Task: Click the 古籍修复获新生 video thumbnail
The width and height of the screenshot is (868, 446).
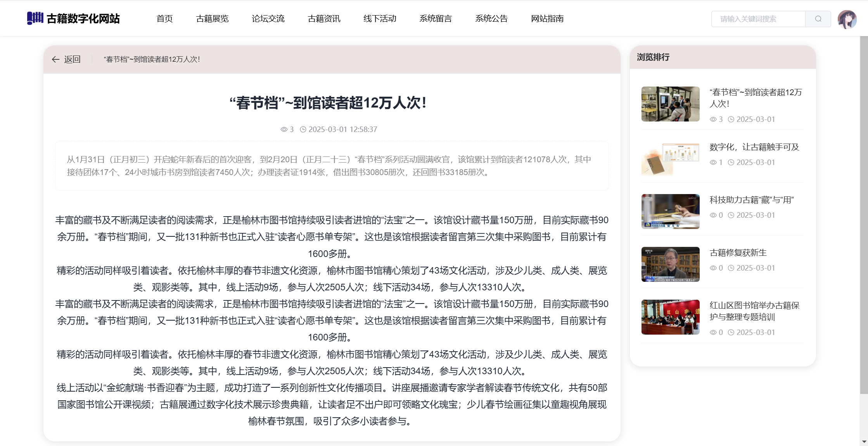Action: pos(670,264)
